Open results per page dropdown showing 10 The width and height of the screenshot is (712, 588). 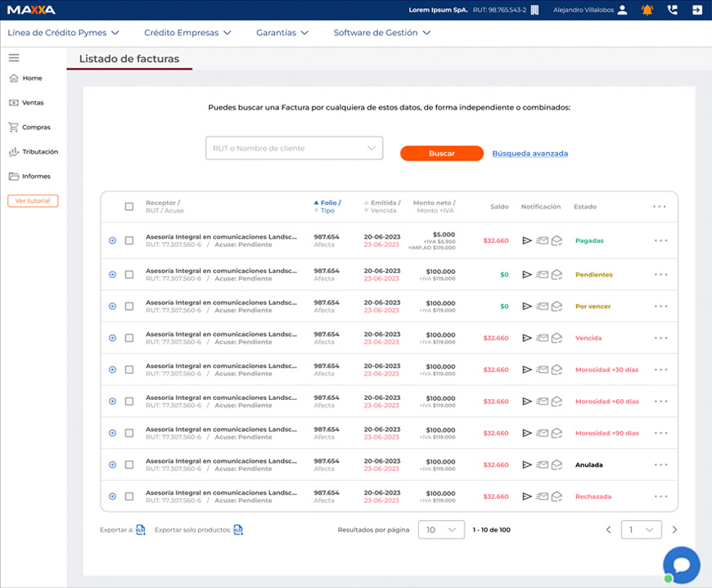pyautogui.click(x=441, y=529)
